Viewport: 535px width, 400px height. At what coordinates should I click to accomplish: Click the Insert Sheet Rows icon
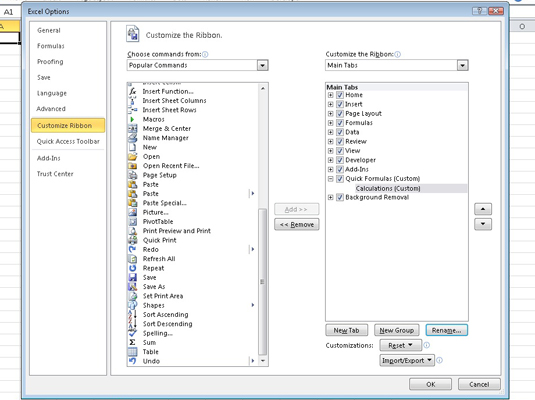tap(132, 110)
